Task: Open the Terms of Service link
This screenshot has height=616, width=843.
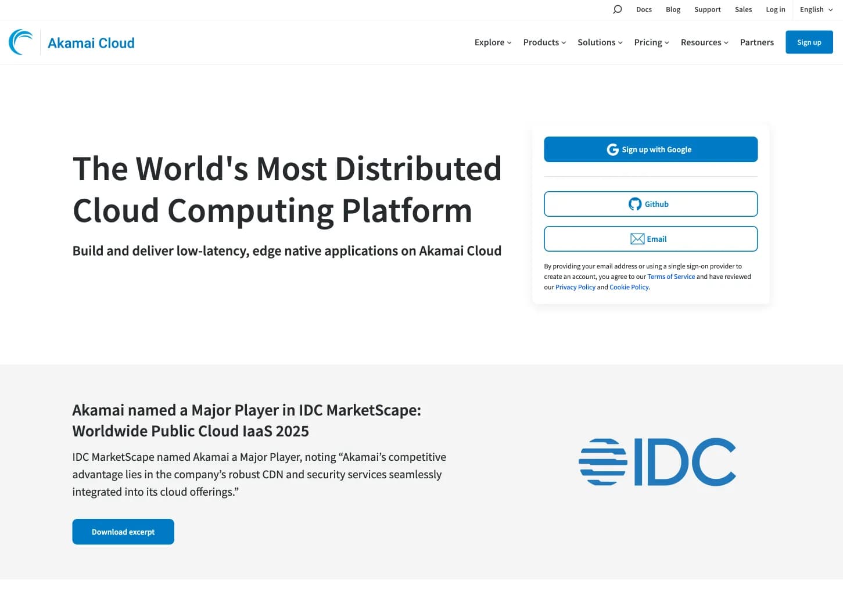Action: (x=671, y=276)
